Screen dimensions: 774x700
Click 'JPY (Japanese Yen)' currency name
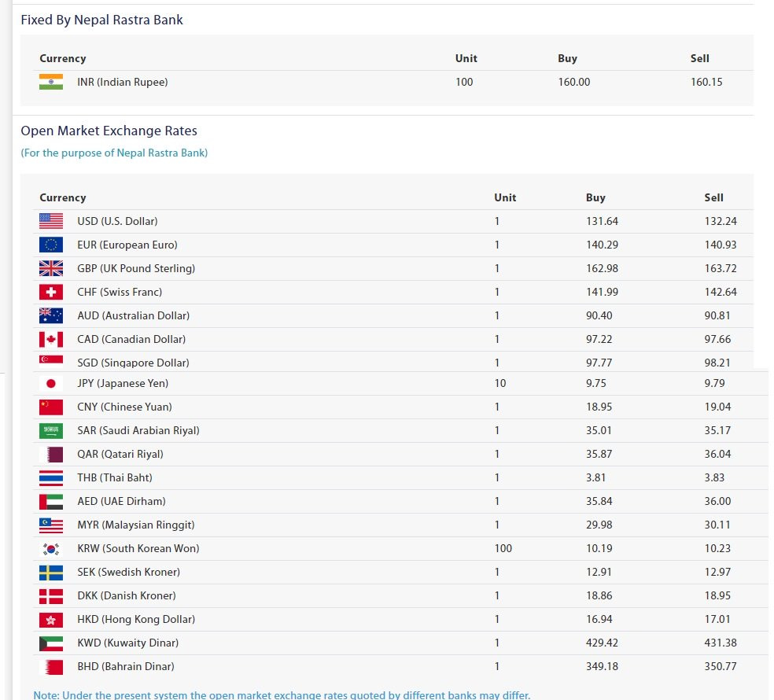click(x=123, y=384)
